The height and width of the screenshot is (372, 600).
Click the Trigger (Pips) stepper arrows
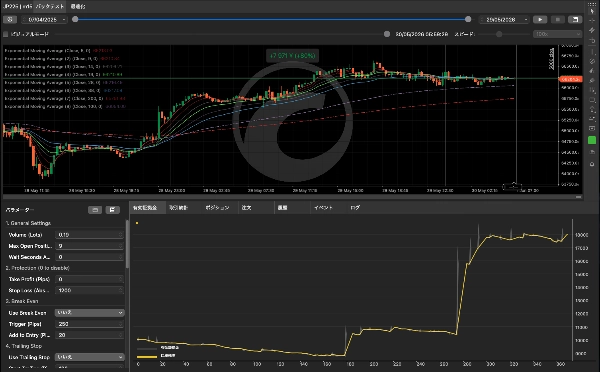tap(121, 324)
